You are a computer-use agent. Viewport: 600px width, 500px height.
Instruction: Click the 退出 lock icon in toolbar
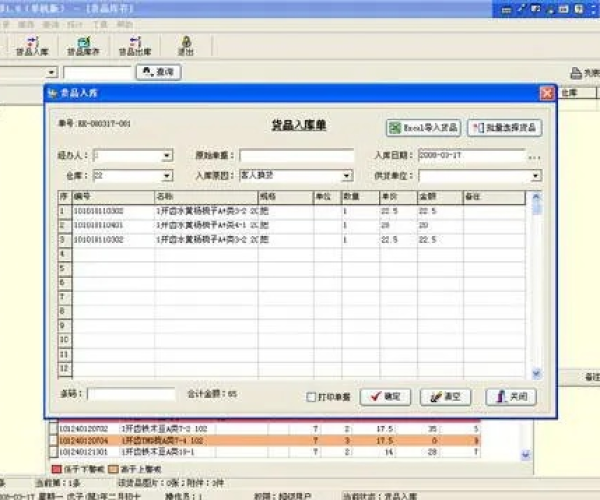186,46
